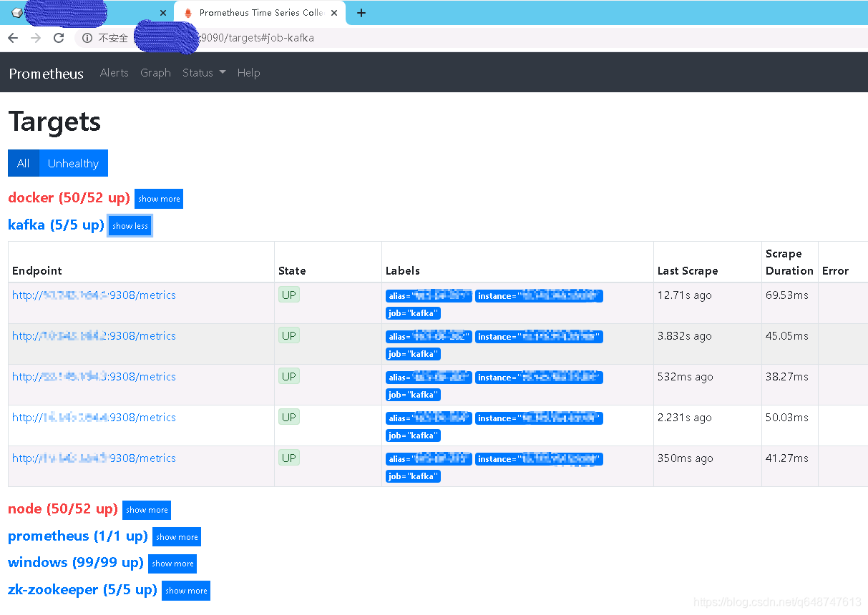Expand the Status dropdown menu
The height and width of the screenshot is (615, 868).
click(x=204, y=73)
